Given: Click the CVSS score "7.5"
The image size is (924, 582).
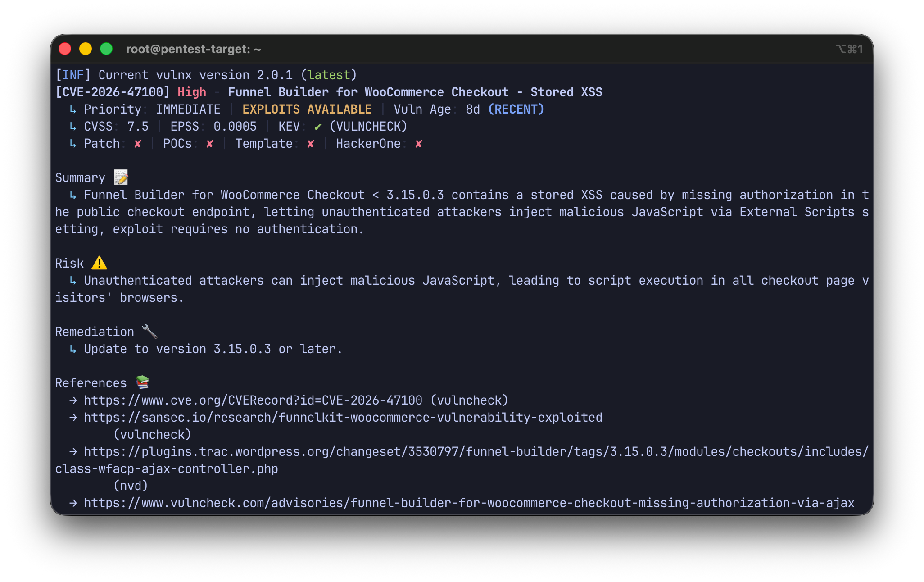Looking at the screenshot, I should (x=138, y=126).
